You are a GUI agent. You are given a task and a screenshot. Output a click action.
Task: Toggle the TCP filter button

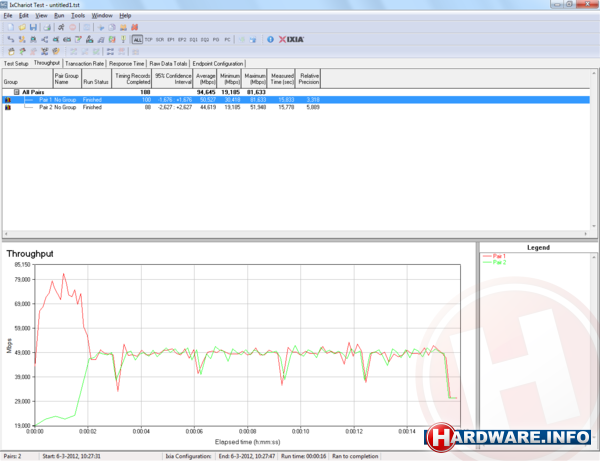(x=149, y=39)
